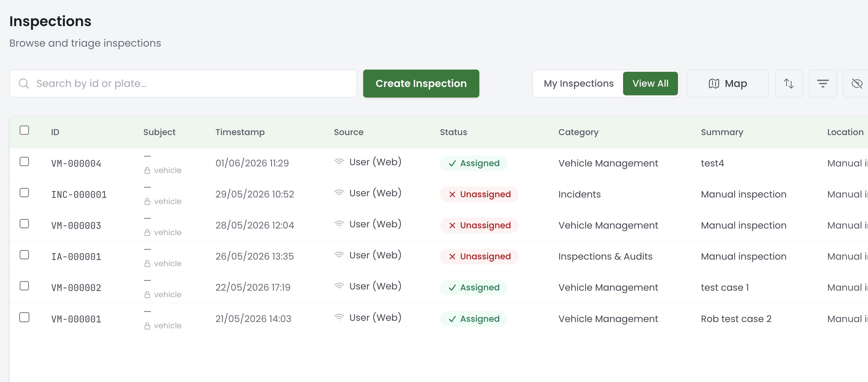Screen dimensions: 868x382
Task: Click the Location column header
Action: pyautogui.click(x=845, y=132)
